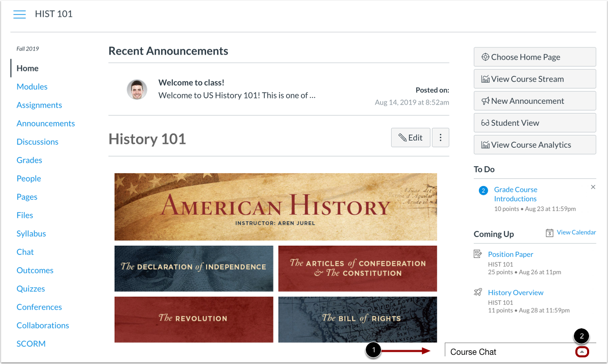
Task: Open People in course navigation
Action: coord(29,178)
